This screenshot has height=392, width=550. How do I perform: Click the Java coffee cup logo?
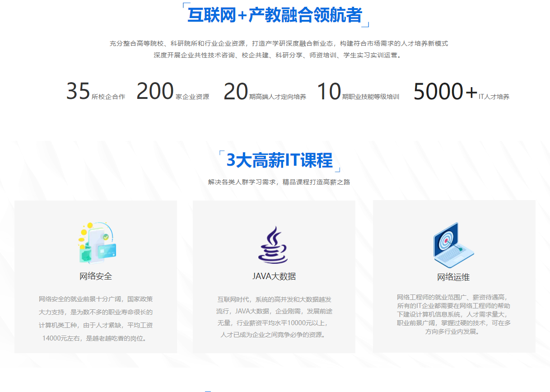point(273,245)
